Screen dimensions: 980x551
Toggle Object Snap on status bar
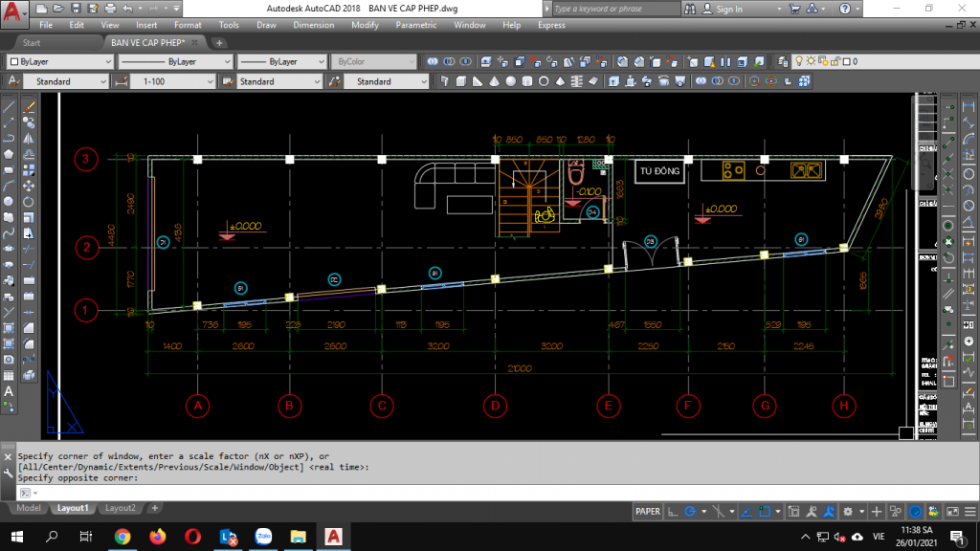pyautogui.click(x=765, y=512)
